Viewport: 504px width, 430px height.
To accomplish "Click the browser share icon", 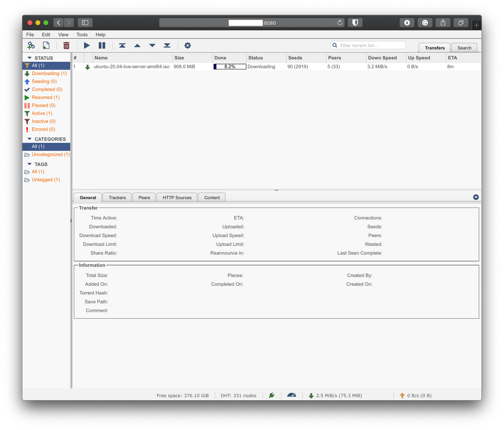I will [443, 23].
